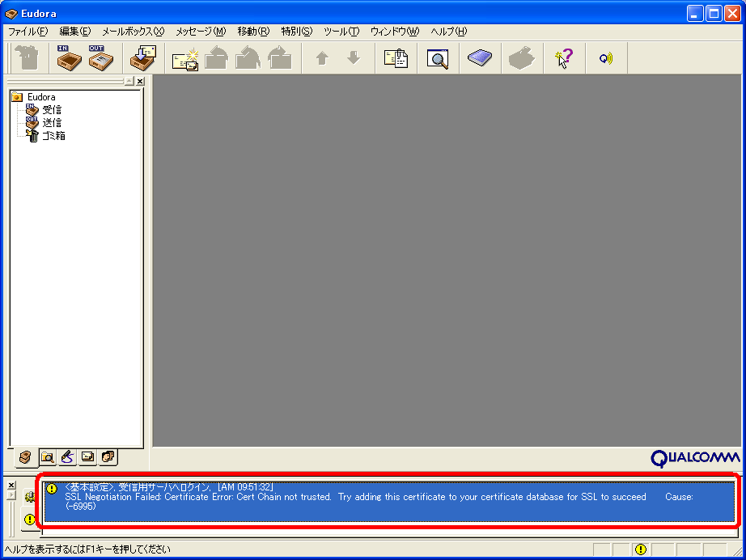Click the Qualcomm Q sound icon

606,58
